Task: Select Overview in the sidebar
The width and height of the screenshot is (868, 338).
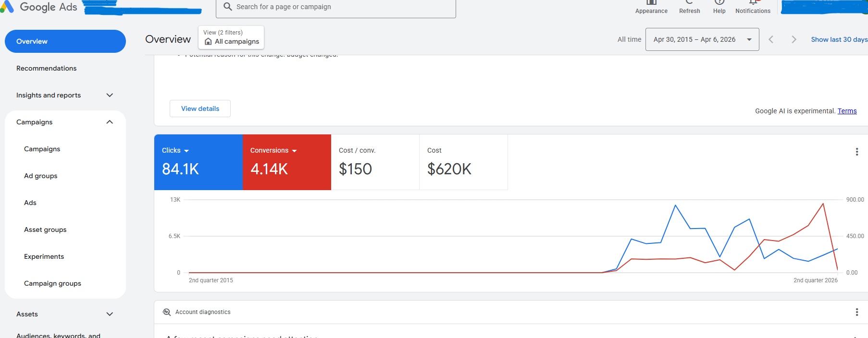Action: pyautogui.click(x=65, y=41)
